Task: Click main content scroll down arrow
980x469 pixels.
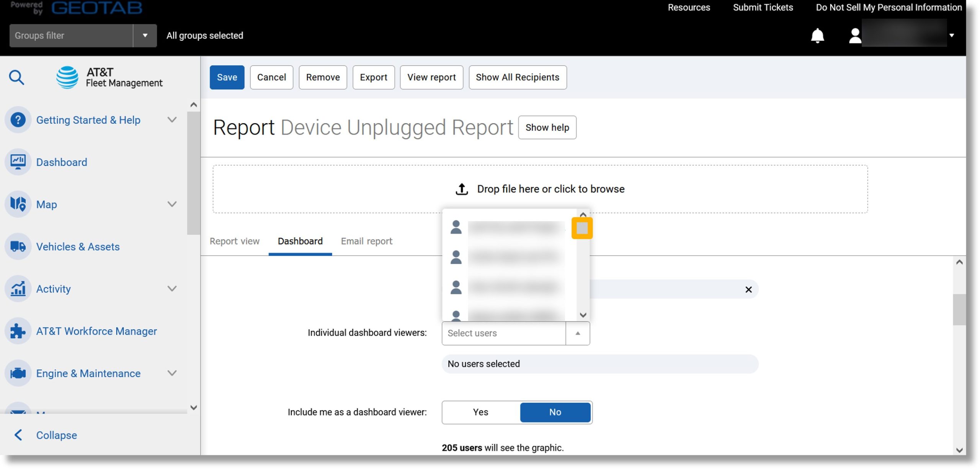Action: 959,450
